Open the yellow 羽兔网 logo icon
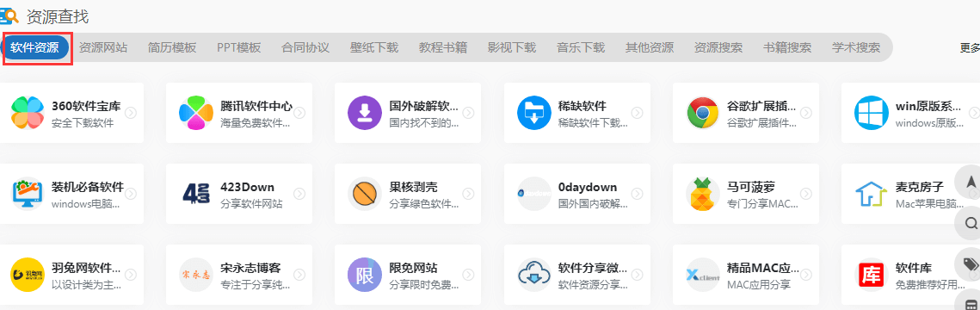980x310 pixels. click(28, 275)
